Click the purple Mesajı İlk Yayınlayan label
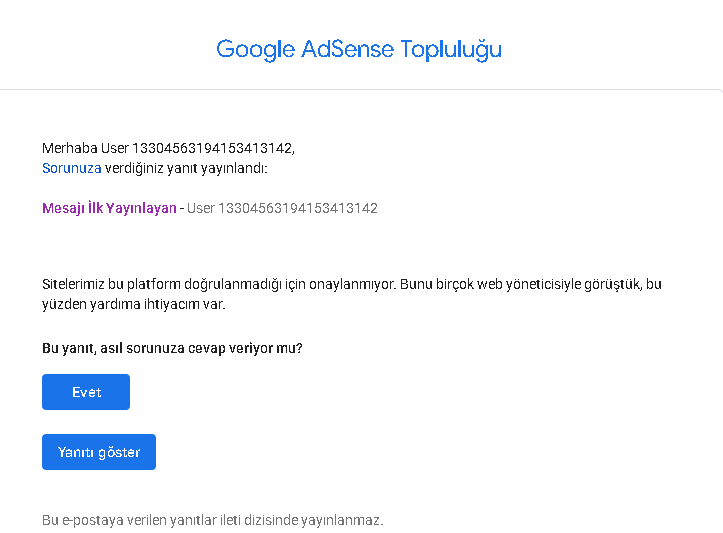 [109, 208]
